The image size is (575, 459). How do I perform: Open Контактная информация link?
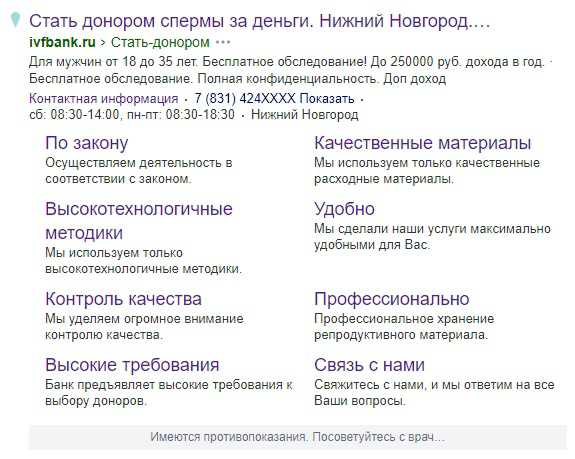tap(103, 99)
